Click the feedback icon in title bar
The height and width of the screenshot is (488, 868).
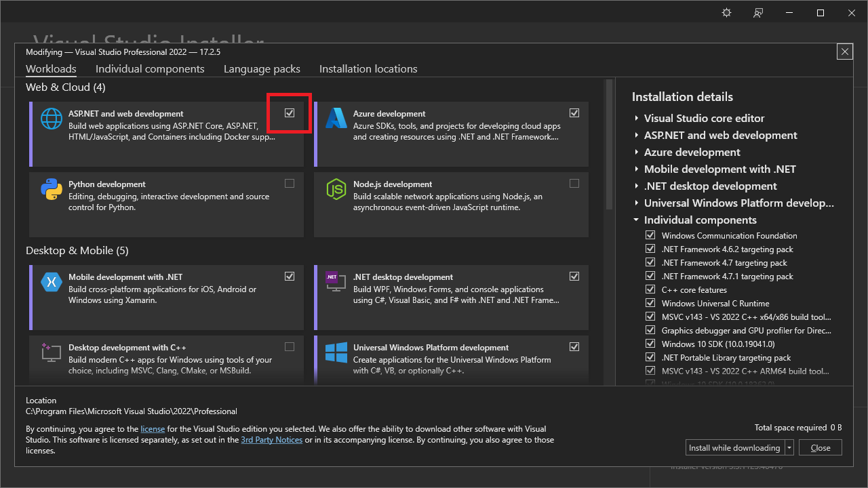[758, 13]
